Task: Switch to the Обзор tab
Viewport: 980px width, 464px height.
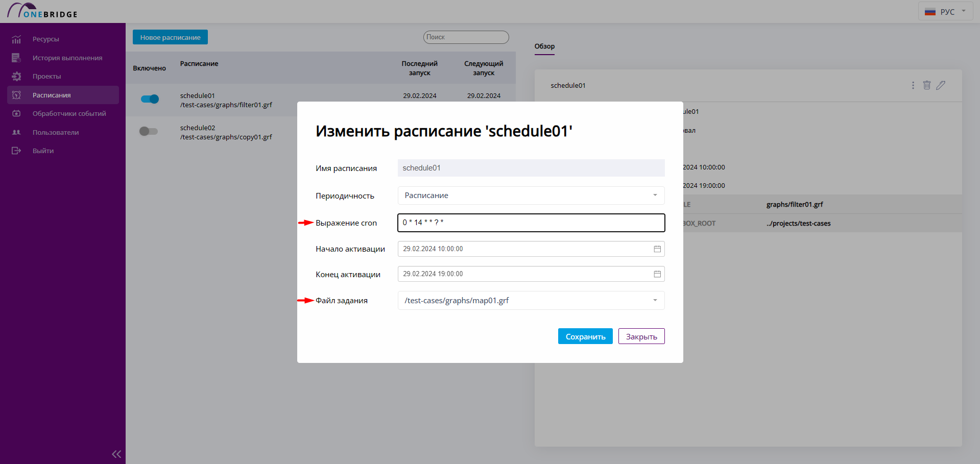Action: coord(544,46)
